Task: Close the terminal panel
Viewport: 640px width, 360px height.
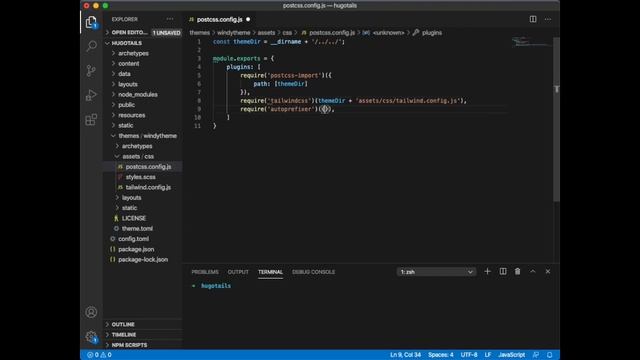Action: pyautogui.click(x=548, y=271)
